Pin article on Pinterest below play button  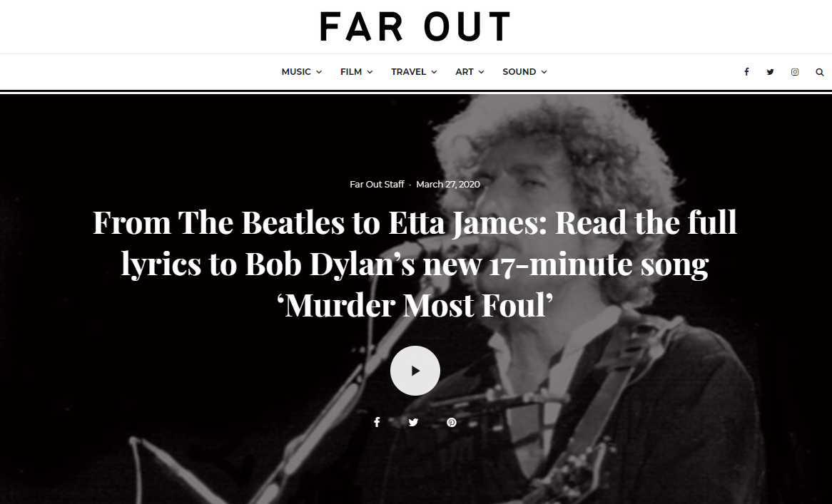click(x=452, y=423)
